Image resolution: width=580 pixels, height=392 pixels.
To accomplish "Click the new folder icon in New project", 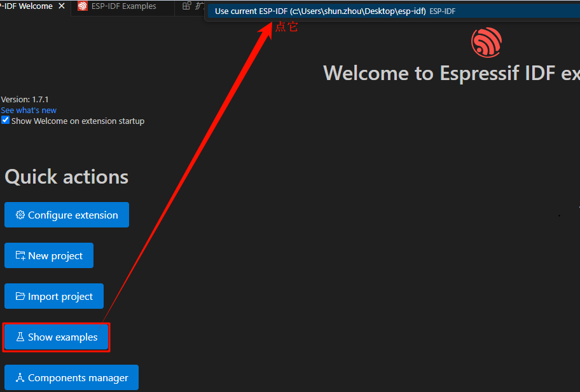I will click(x=20, y=255).
